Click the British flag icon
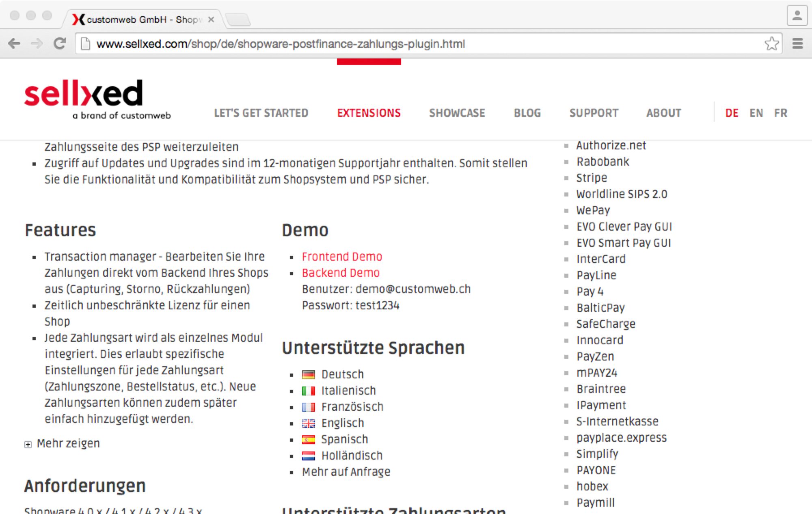Viewport: 812px width, 514px height. (309, 423)
